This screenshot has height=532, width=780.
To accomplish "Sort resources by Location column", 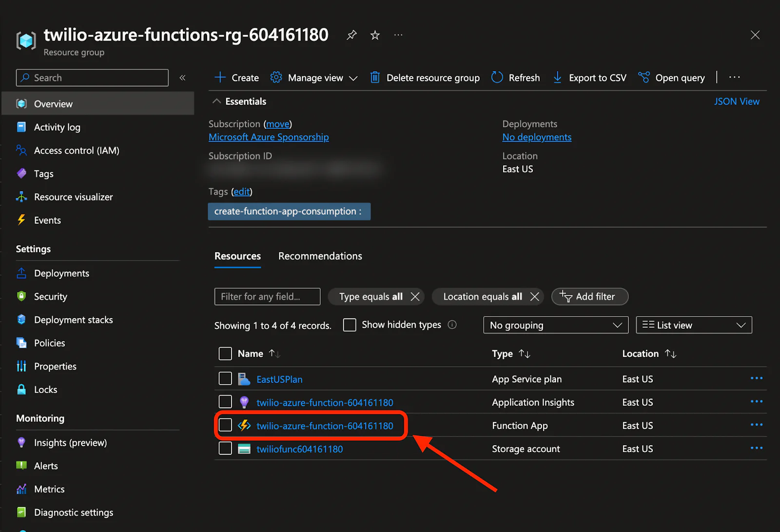I will pos(649,354).
